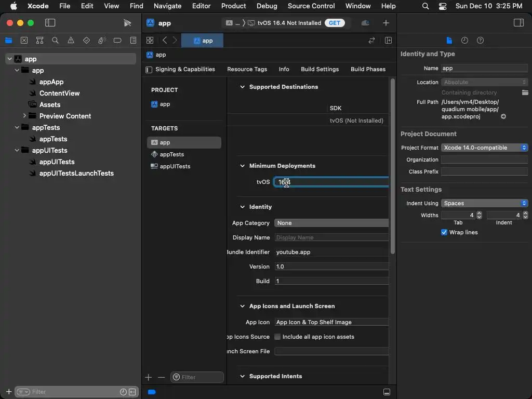
Task: Open the Indent Using dropdown
Action: pos(484,203)
